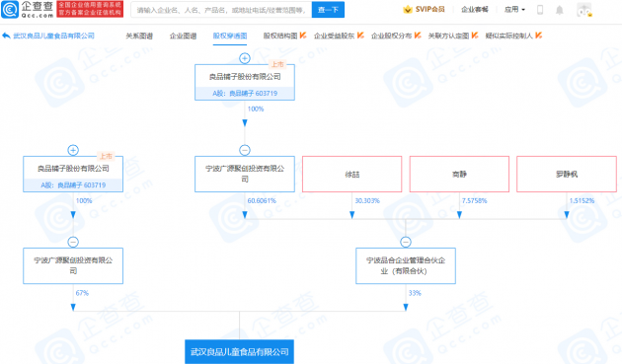
Task: Collapse center 宁波广源聚创投资有限公司 node with minus
Action: (245, 150)
